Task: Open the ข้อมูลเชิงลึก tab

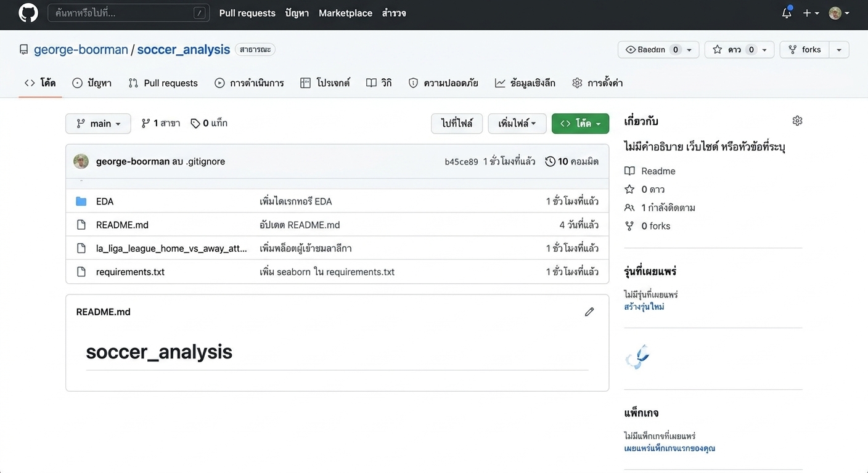Action: click(525, 83)
